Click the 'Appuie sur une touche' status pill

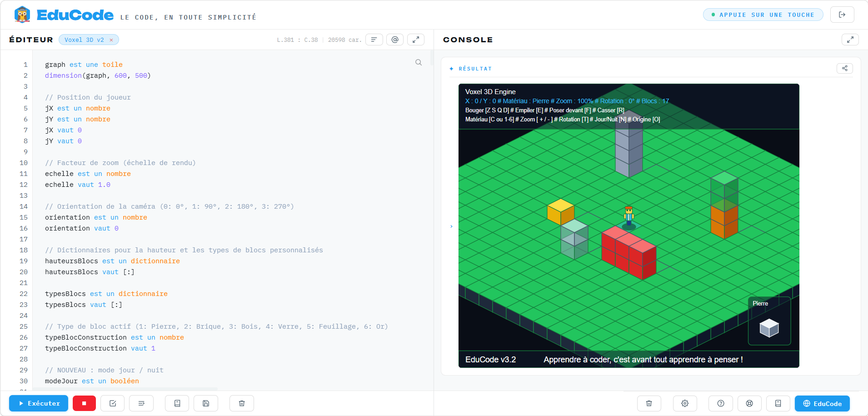[x=763, y=15]
